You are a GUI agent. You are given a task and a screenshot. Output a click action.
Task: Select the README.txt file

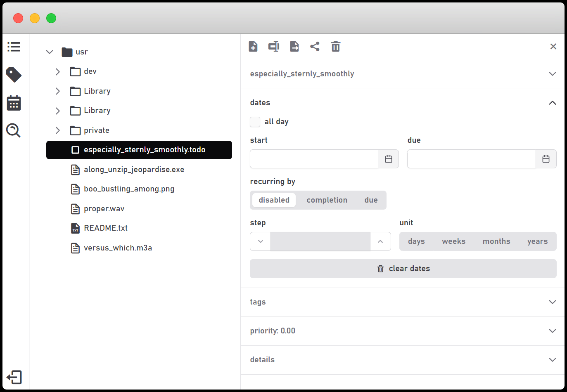tap(105, 228)
